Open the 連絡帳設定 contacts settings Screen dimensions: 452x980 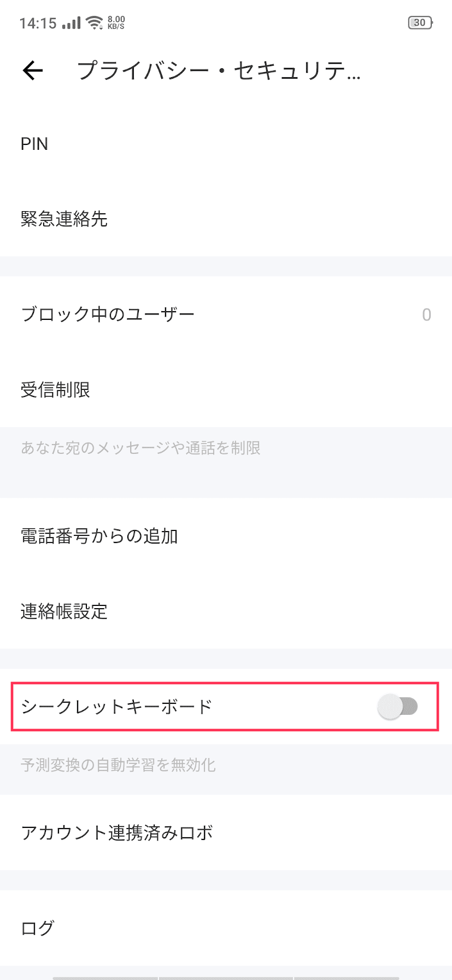click(x=64, y=612)
